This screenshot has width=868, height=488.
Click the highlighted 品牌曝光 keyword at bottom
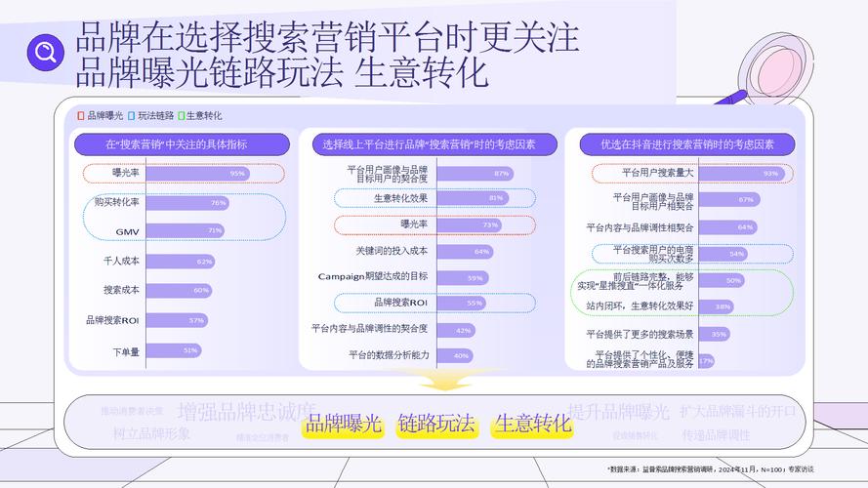click(x=342, y=425)
